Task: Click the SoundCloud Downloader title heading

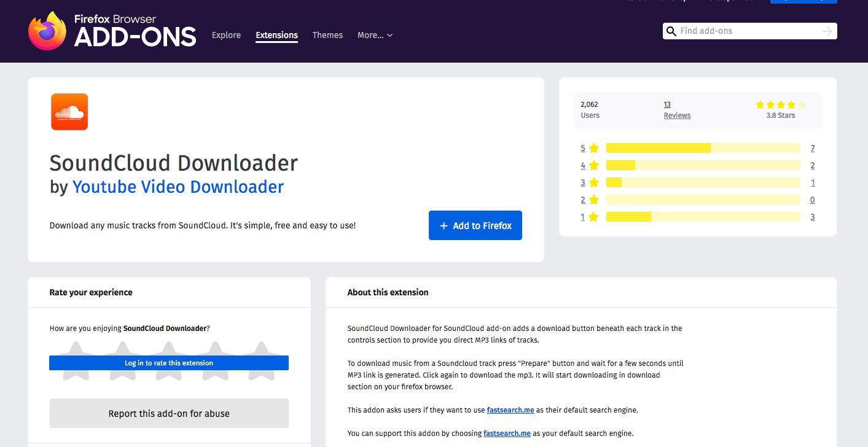Action: pyautogui.click(x=174, y=163)
